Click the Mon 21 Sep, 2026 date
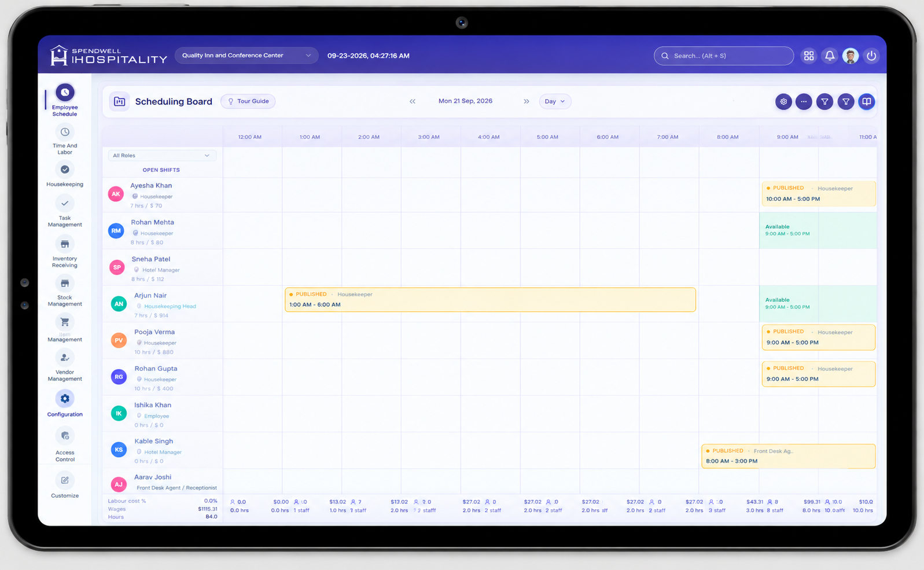Viewport: 924px width, 570px height. tap(465, 101)
